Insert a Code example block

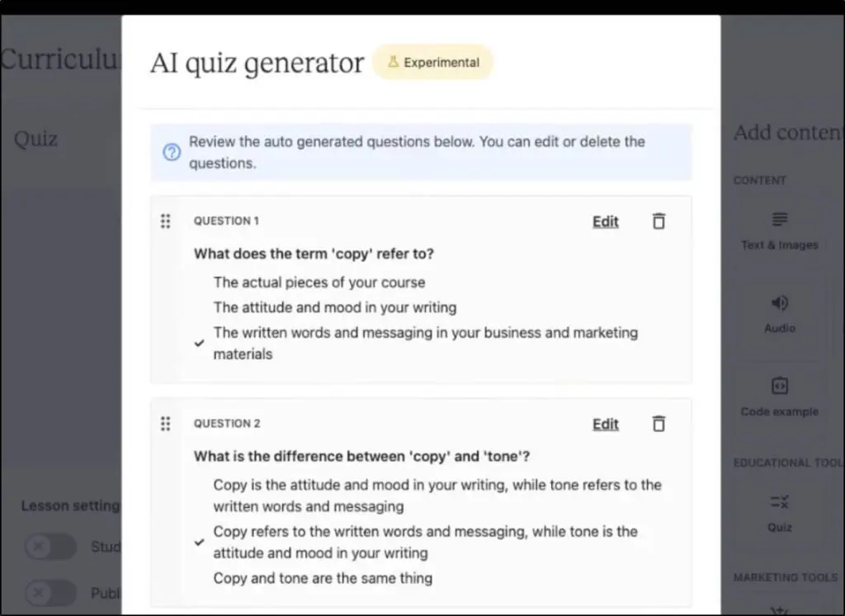(779, 398)
